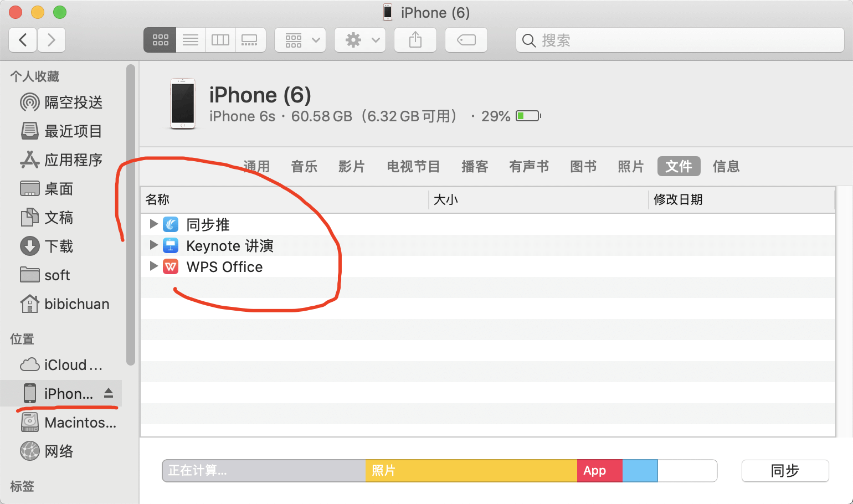Screen dimensions: 853x504
Task: Switch to icon view mode
Action: (x=160, y=40)
